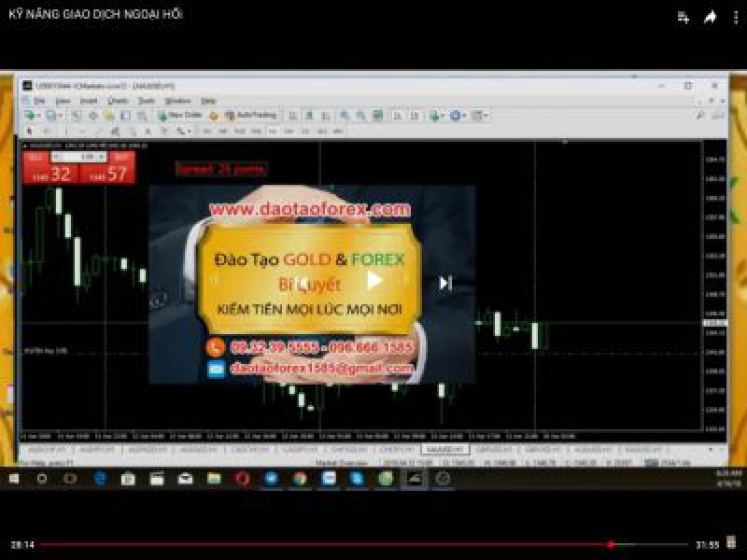Toggle chart auto scroll
Screen dimensions: 747x560
[x=398, y=115]
